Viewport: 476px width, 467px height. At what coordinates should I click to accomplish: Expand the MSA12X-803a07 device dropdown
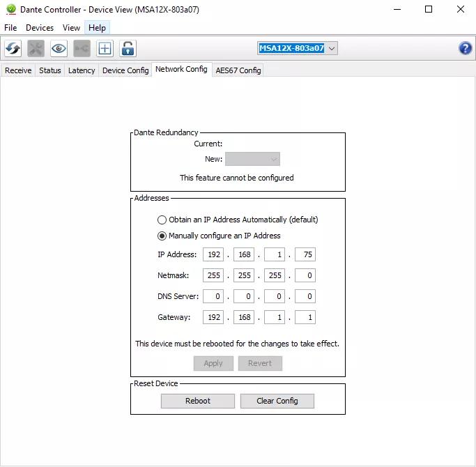point(332,48)
